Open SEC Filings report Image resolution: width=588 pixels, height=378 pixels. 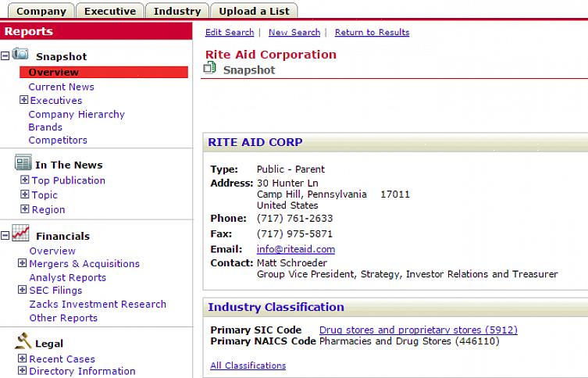click(x=55, y=291)
